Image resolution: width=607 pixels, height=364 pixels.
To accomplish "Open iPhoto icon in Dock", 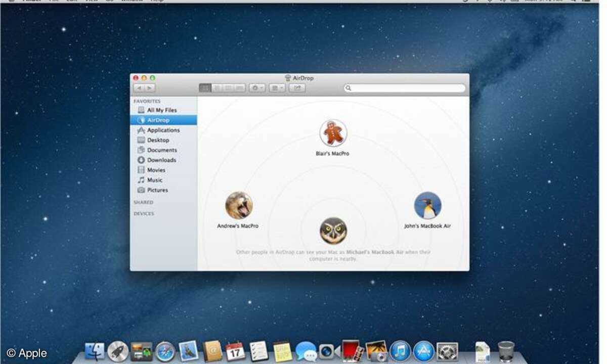I will (377, 351).
